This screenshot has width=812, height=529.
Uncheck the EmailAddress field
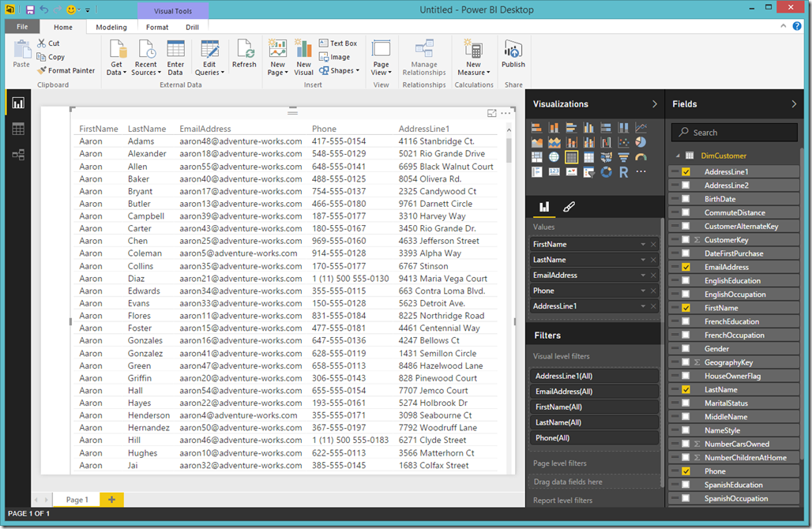[x=686, y=267]
